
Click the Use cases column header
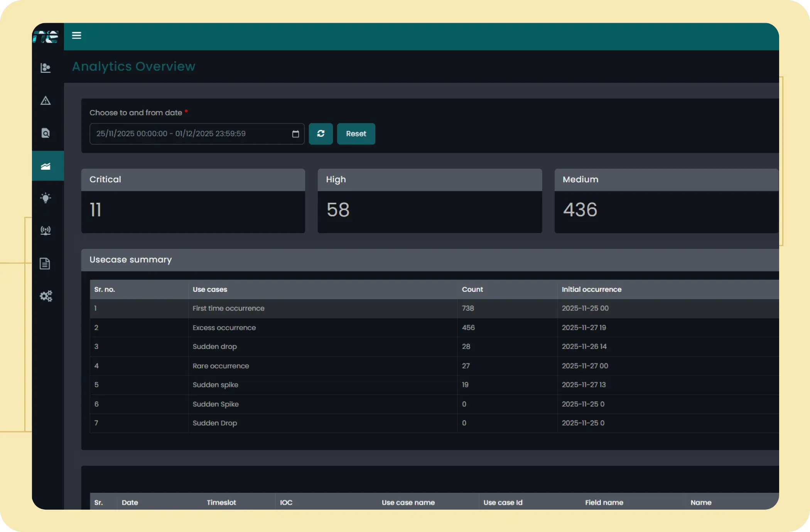210,290
